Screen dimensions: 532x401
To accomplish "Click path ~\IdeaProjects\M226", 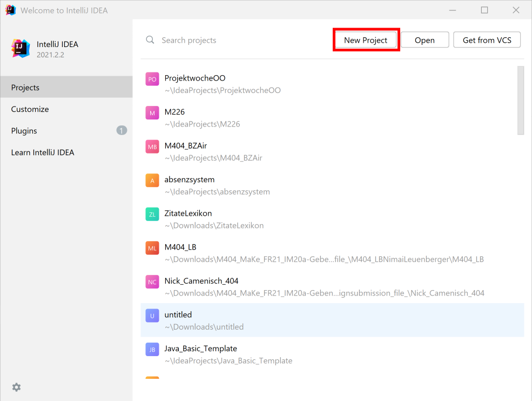I will tap(202, 124).
